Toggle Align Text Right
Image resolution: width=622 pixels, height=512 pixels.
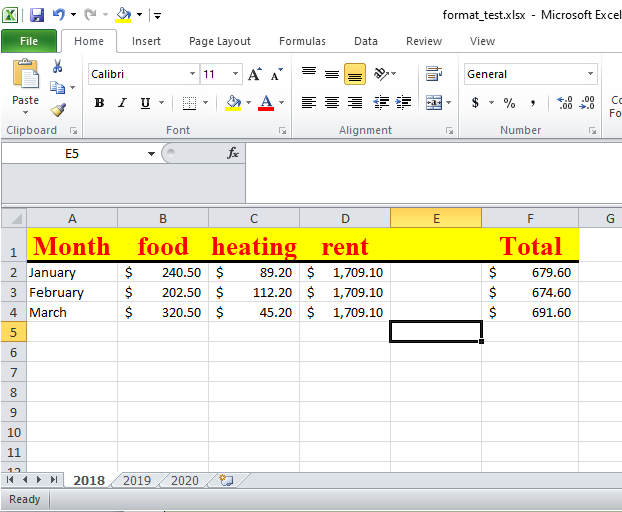(x=355, y=103)
